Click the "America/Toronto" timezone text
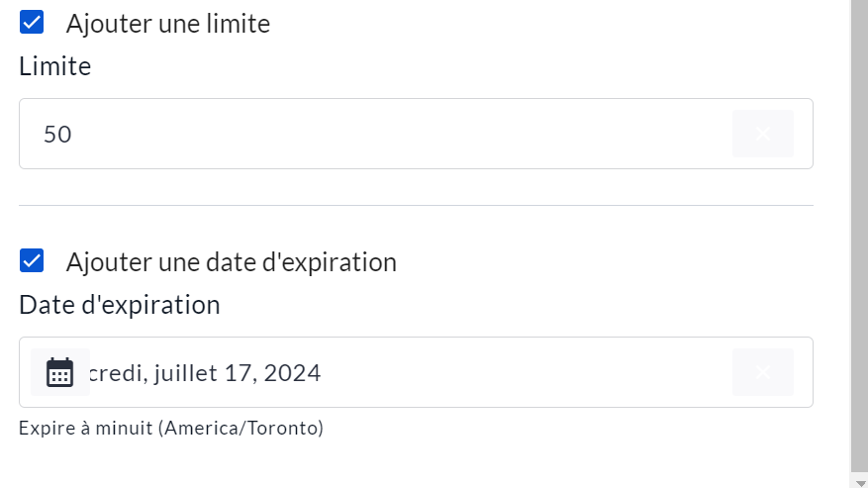The height and width of the screenshot is (488, 868). (x=240, y=429)
